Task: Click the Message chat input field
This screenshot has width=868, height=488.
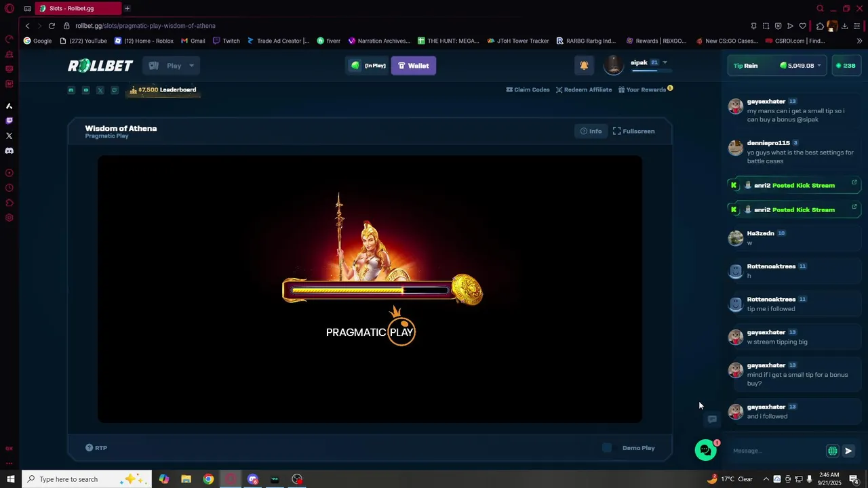Action: click(776, 451)
